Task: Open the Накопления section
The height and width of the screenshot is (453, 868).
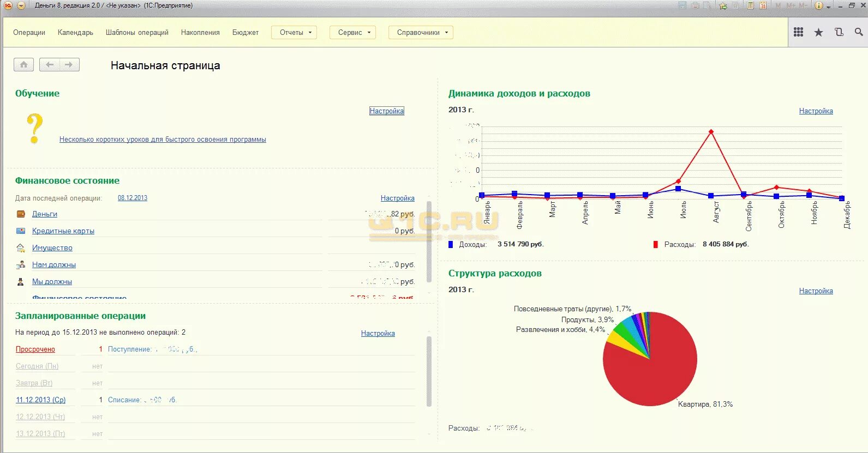Action: 200,32
